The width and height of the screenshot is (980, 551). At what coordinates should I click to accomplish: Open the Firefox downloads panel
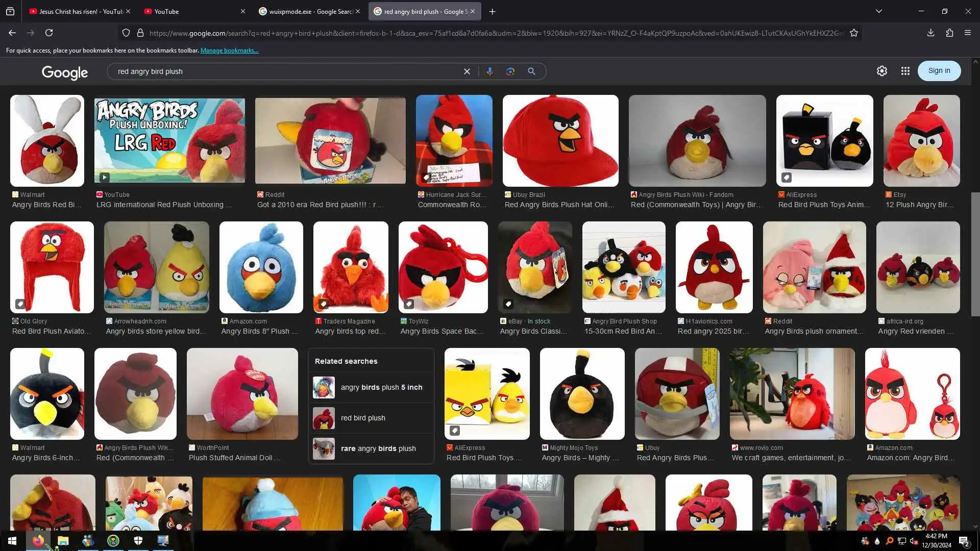[930, 33]
